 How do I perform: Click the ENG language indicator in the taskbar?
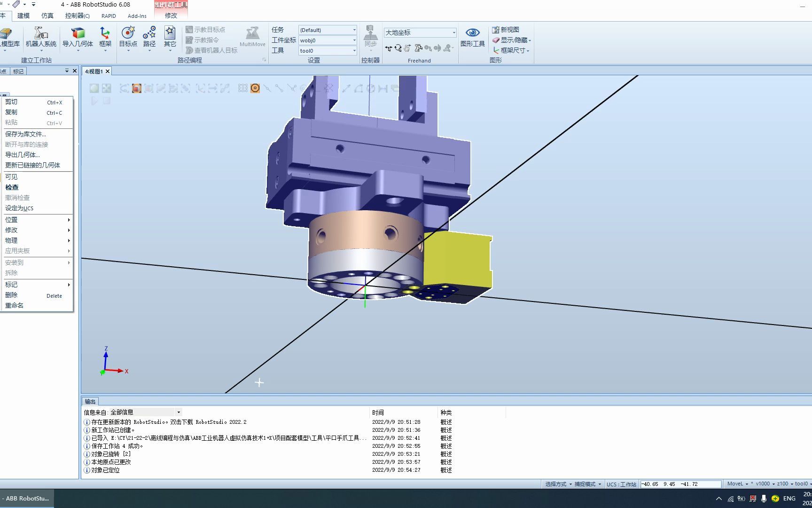[789, 498]
